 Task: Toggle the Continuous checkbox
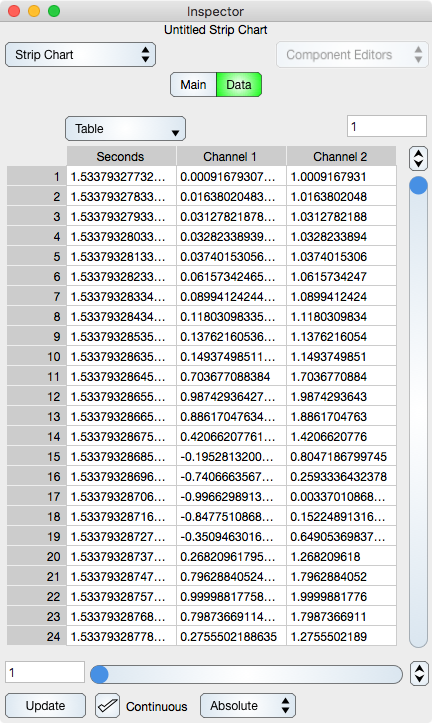pos(107,705)
